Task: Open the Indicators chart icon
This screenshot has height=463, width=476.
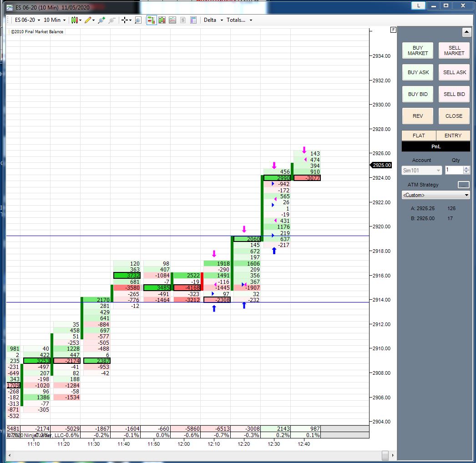Action: tap(172, 20)
